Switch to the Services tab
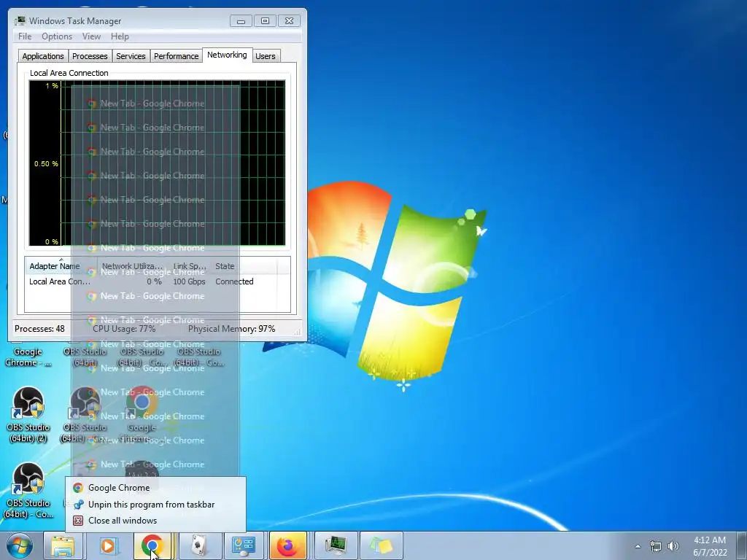 coord(131,56)
